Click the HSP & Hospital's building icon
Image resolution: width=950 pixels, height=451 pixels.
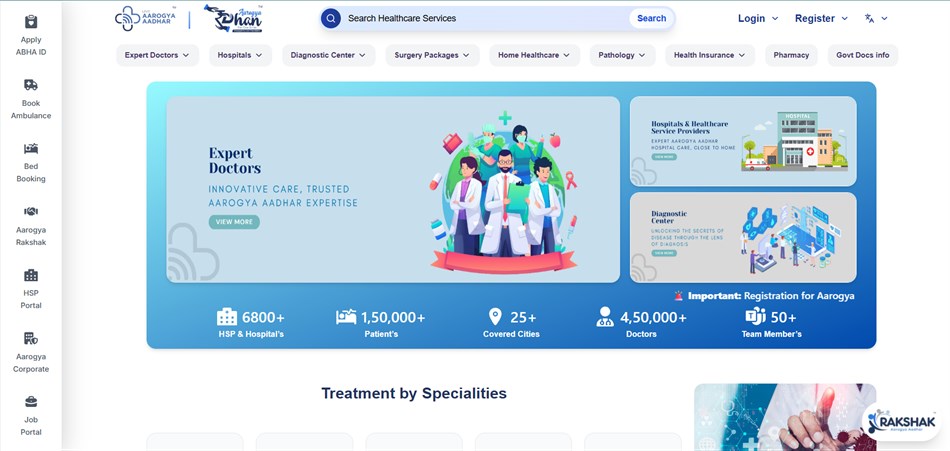point(227,317)
